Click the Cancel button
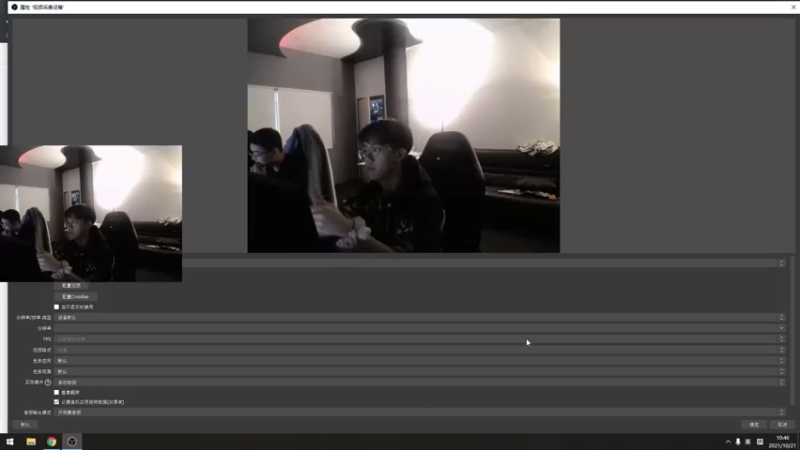The width and height of the screenshot is (800, 450). coord(782,424)
